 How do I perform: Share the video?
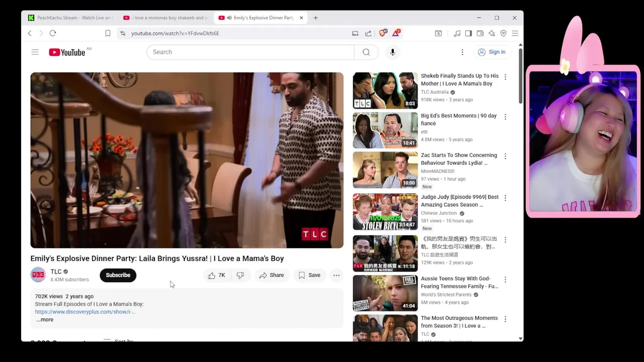coord(272,275)
